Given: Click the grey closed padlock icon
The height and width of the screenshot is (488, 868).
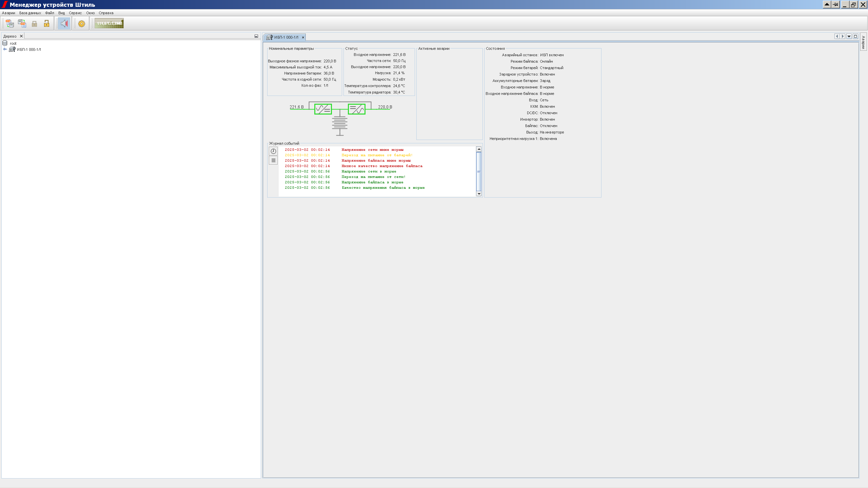Looking at the screenshot, I should (x=34, y=23).
